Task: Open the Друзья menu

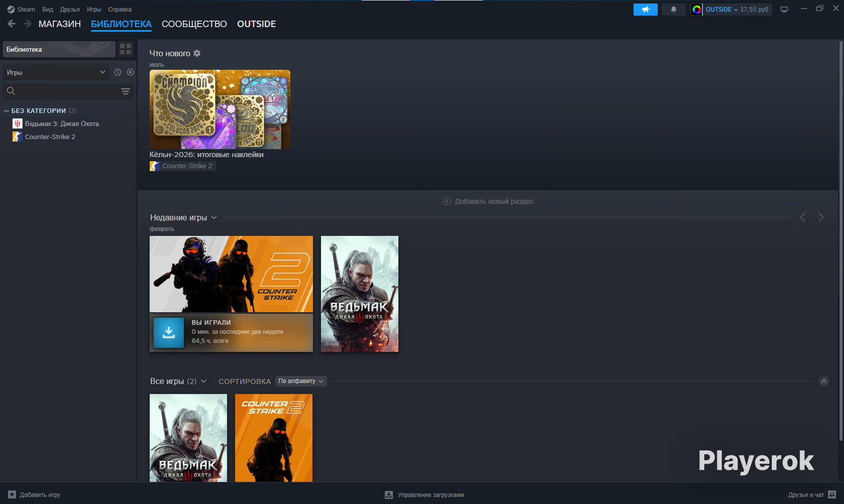Action: [70, 10]
